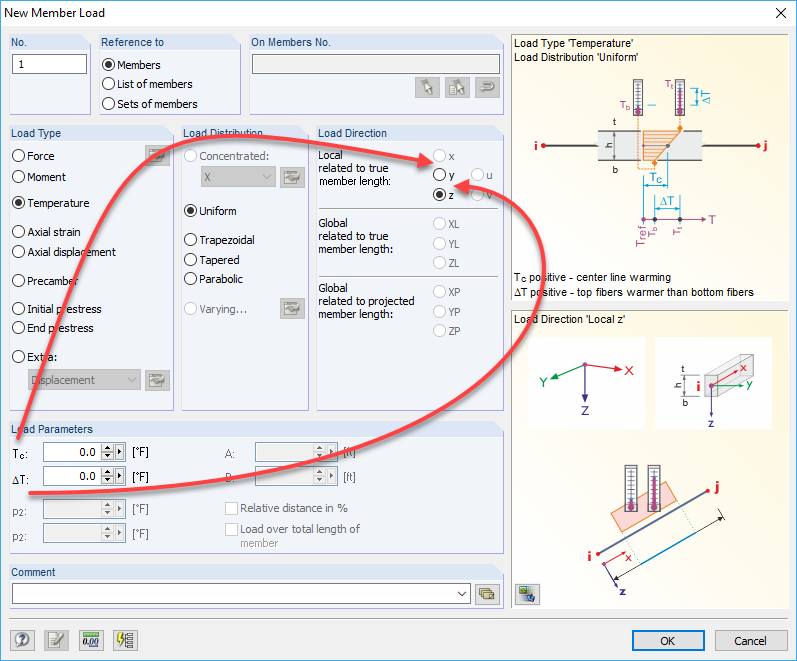Viewport: 797px width, 661px height.
Task: Click the reverse member orientation icon
Action: (x=487, y=87)
